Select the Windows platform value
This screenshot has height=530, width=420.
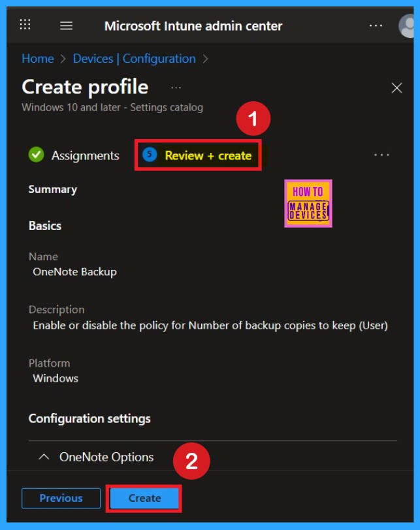click(56, 378)
